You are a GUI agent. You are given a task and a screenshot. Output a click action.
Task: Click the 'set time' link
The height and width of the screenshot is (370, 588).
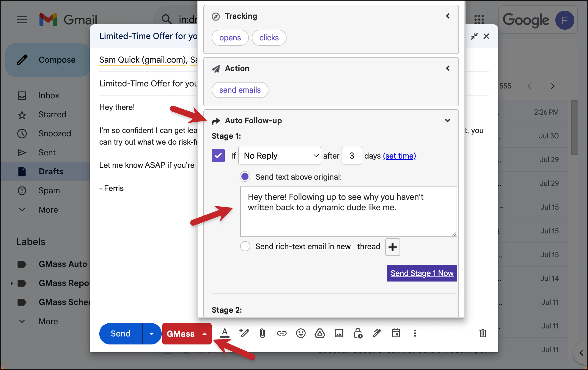(x=399, y=156)
